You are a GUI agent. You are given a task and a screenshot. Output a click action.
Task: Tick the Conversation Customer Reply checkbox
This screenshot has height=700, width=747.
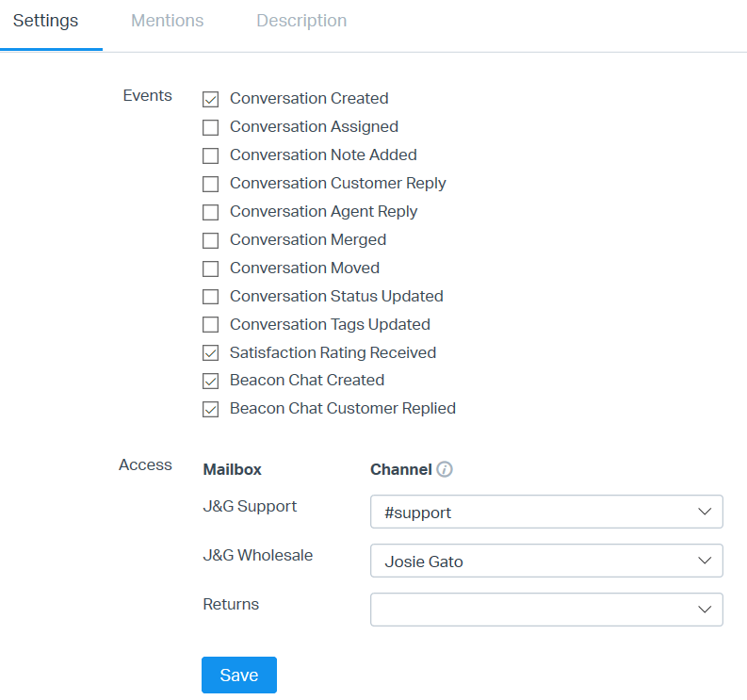tap(211, 184)
